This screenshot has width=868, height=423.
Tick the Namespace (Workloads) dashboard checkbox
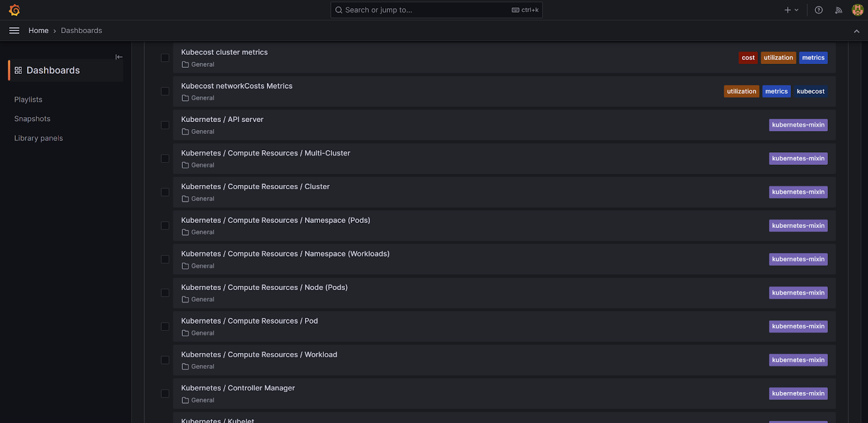[165, 259]
